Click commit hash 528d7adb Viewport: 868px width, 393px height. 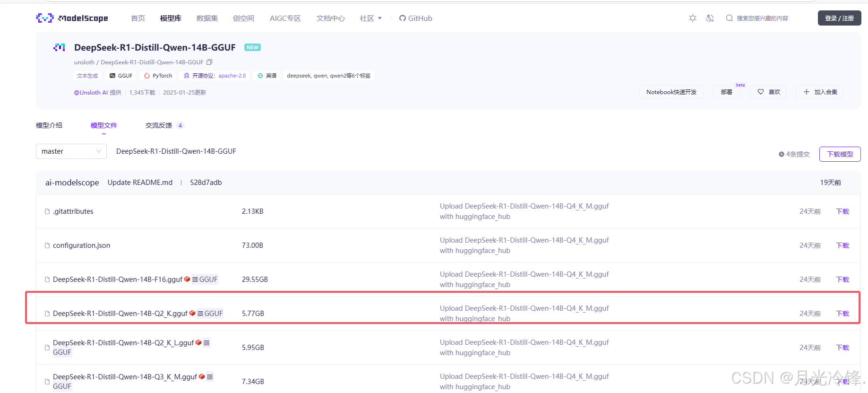(x=206, y=183)
